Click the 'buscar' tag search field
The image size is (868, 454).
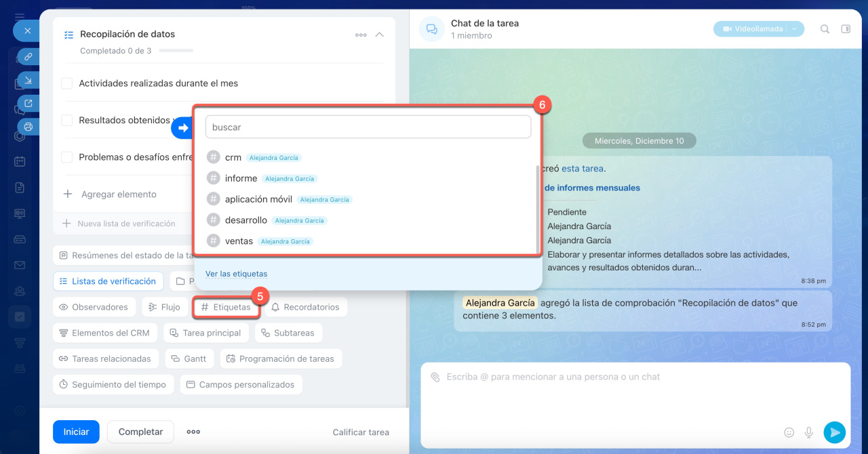pyautogui.click(x=368, y=127)
